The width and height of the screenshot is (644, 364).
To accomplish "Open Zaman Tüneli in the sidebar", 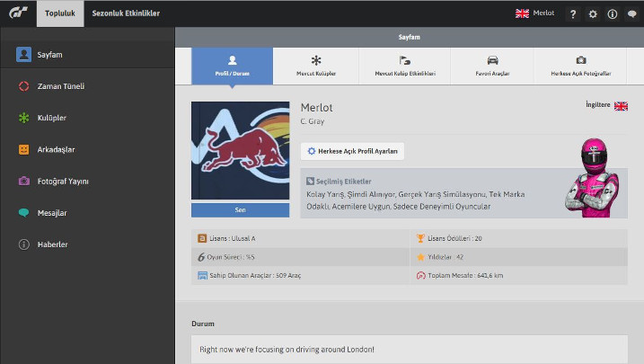I will (60, 86).
